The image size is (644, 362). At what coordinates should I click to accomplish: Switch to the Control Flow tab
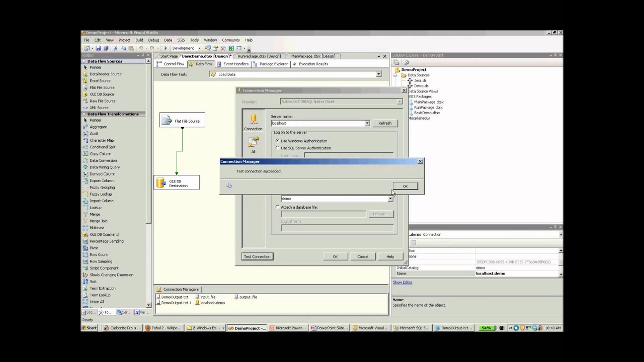pos(171,64)
